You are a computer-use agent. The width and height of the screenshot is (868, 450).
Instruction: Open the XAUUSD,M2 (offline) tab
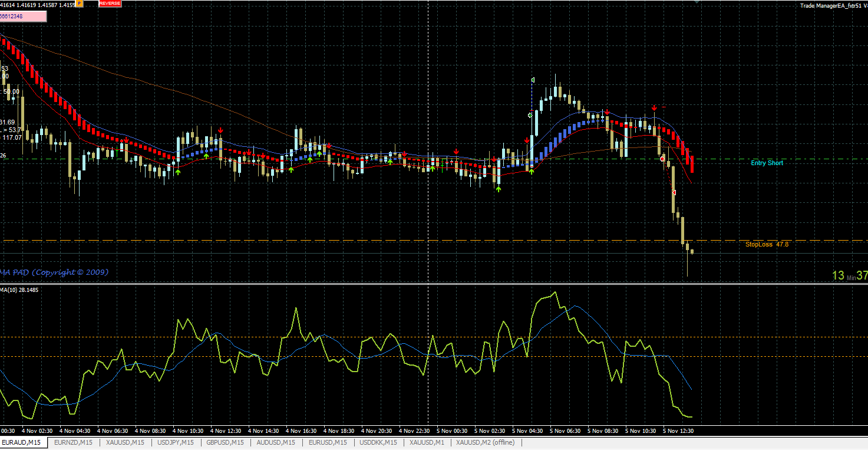(x=485, y=442)
